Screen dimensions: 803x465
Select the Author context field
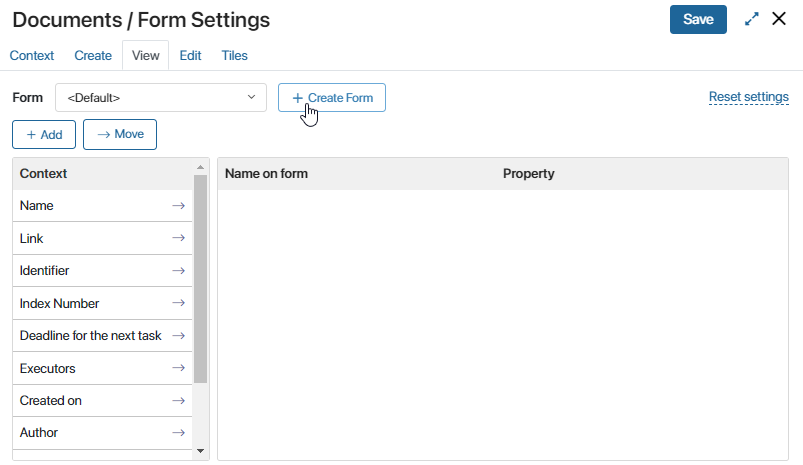pyautogui.click(x=102, y=433)
